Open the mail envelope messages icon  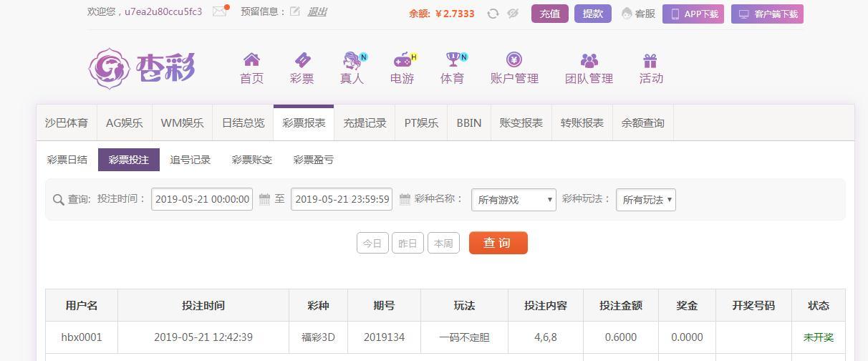(220, 11)
